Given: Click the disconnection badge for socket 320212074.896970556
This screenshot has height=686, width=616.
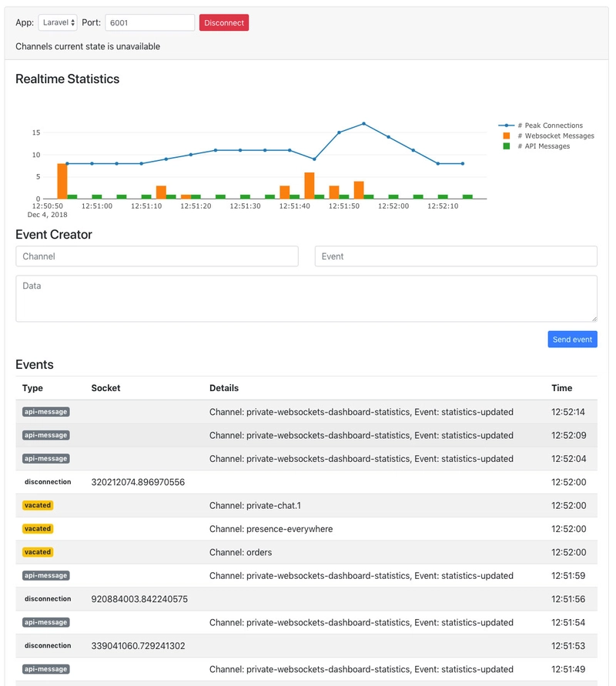Looking at the screenshot, I should point(48,482).
